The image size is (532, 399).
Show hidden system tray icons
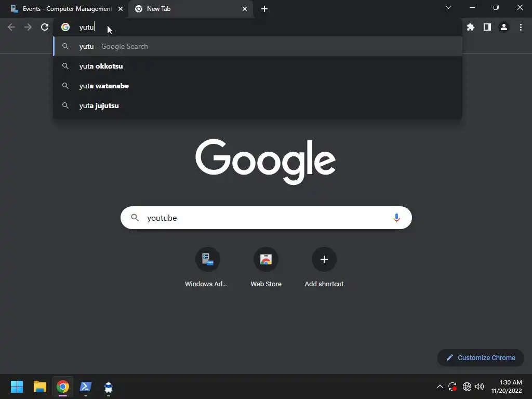click(440, 387)
